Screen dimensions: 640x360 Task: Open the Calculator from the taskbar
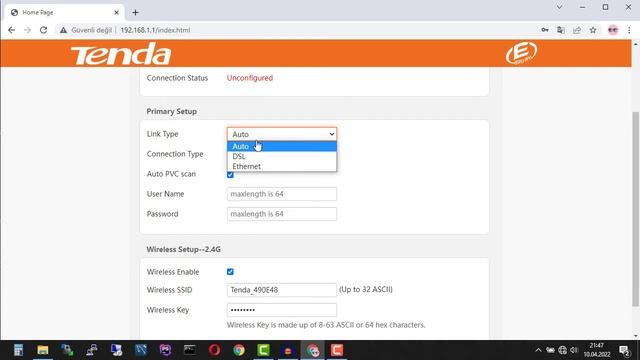tap(18, 350)
